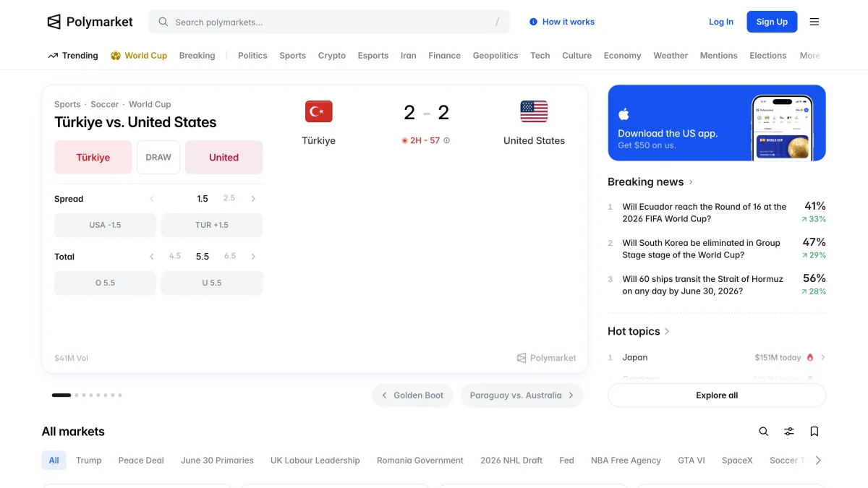868x488 pixels.
Task: Select June 30 Primaries chip
Action: 217,461
